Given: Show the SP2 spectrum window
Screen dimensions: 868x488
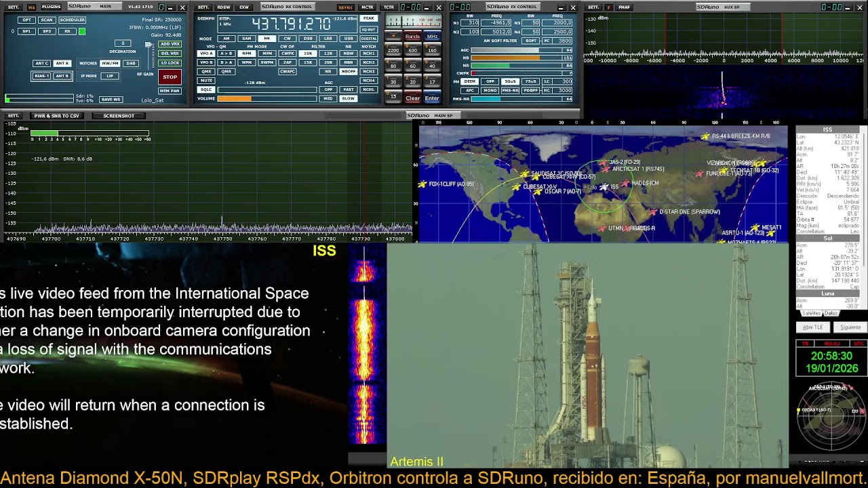Looking at the screenshot, I should coord(47,31).
